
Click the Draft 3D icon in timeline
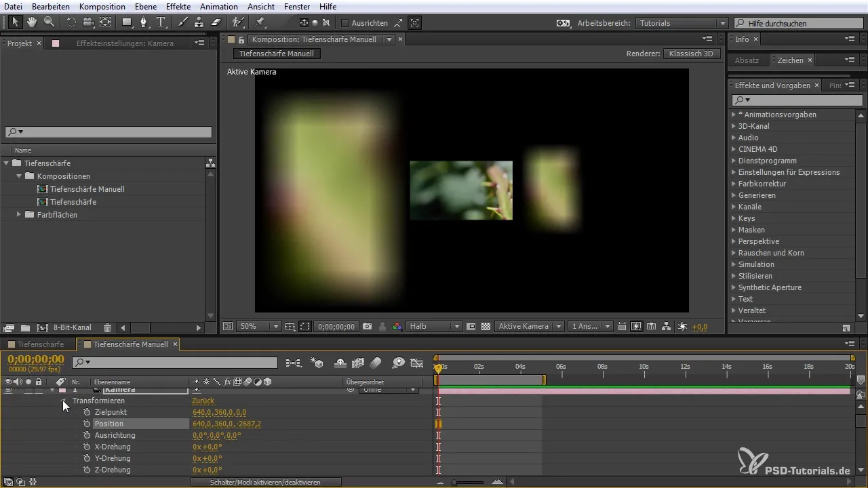[316, 363]
